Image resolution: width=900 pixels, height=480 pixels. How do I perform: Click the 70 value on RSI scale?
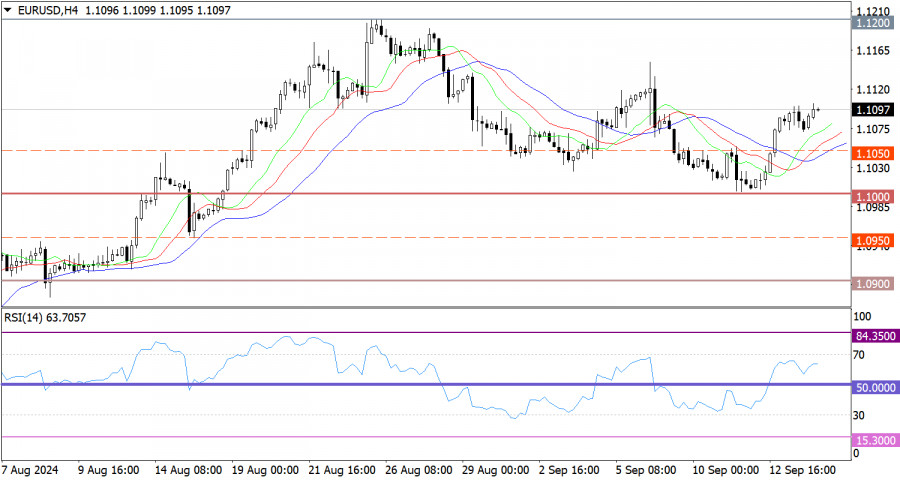click(858, 355)
